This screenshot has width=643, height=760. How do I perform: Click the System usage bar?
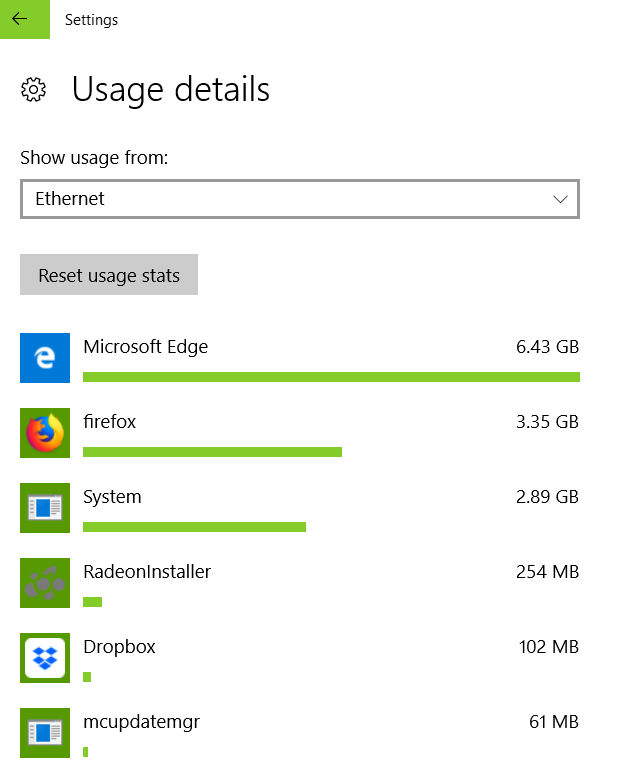[x=194, y=527]
